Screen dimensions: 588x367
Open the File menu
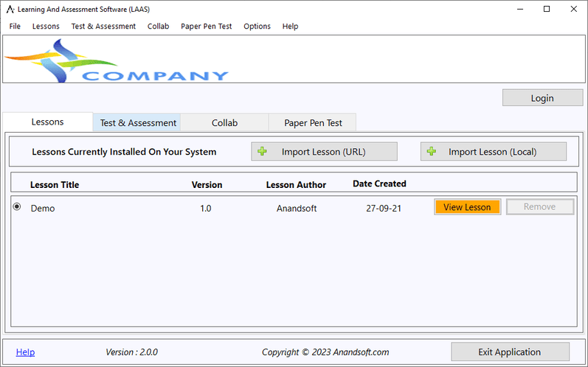pyautogui.click(x=15, y=26)
